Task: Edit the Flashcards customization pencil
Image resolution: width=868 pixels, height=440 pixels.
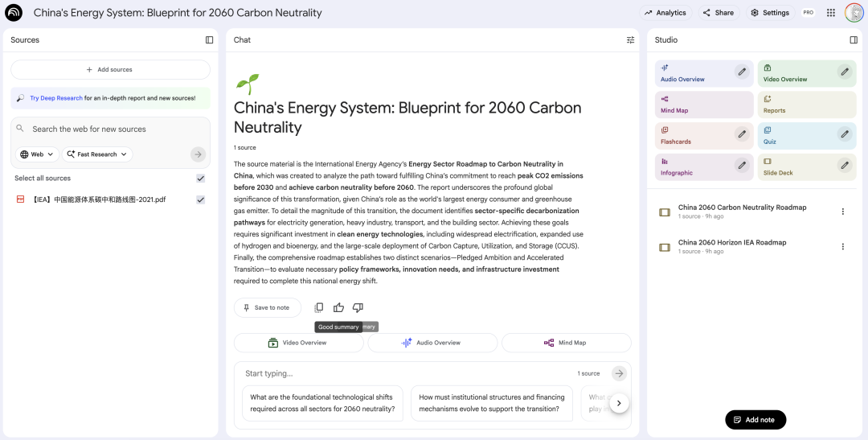Action: pyautogui.click(x=742, y=134)
